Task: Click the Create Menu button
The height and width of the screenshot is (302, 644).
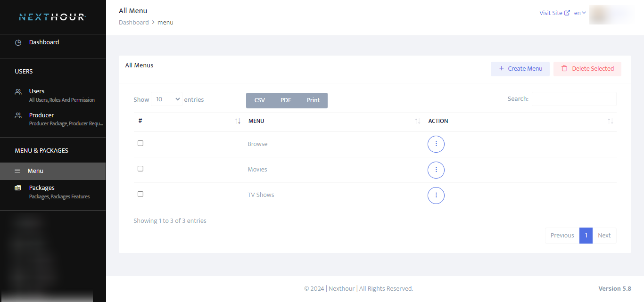Action: pyautogui.click(x=520, y=69)
